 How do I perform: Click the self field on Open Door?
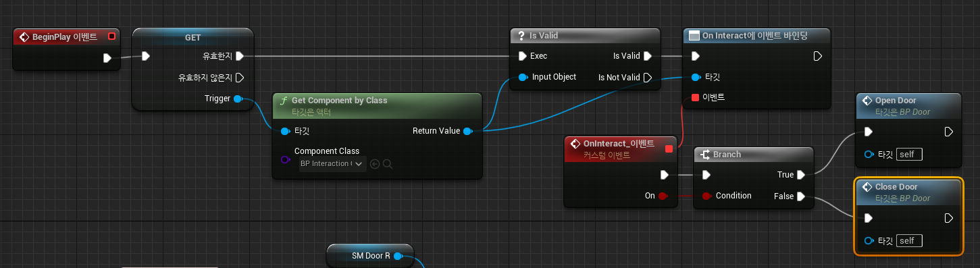click(909, 155)
